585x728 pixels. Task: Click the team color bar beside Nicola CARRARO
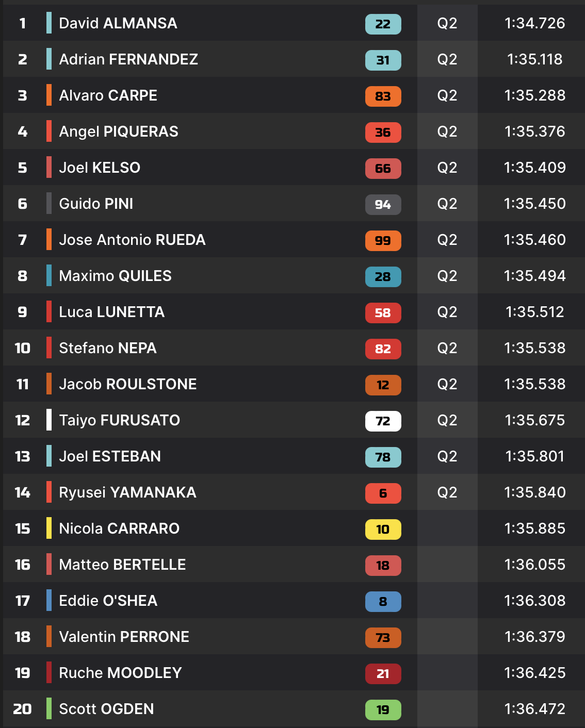coord(49,528)
